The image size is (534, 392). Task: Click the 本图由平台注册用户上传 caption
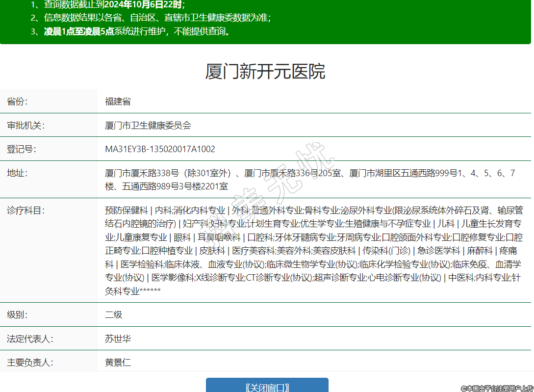pos(496,388)
